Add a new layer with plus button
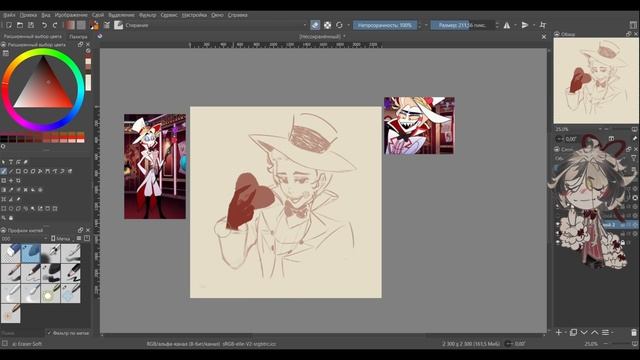This screenshot has width=640, height=360. [559, 333]
